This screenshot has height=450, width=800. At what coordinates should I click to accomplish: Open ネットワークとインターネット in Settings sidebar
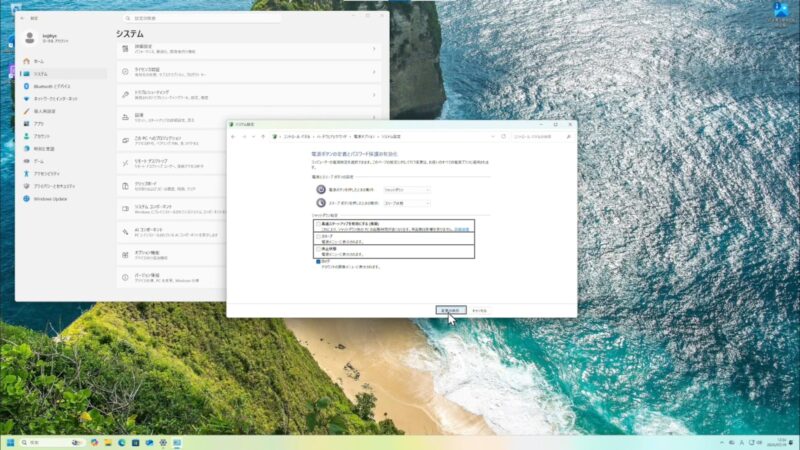click(x=63, y=98)
